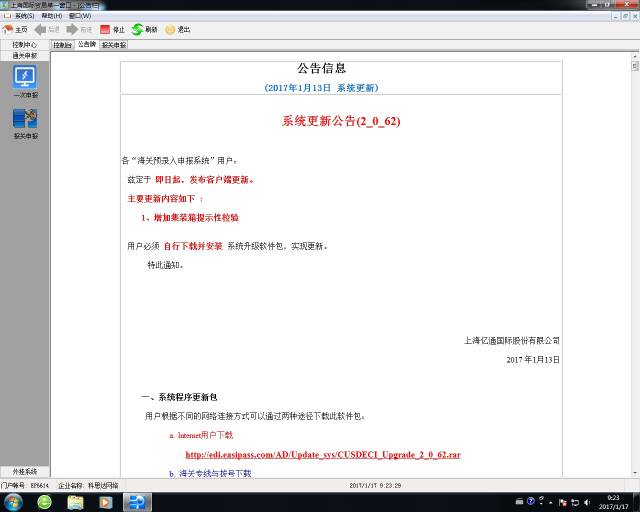Open the 报关申报 icon in sidebar
The image size is (640, 512).
25,119
